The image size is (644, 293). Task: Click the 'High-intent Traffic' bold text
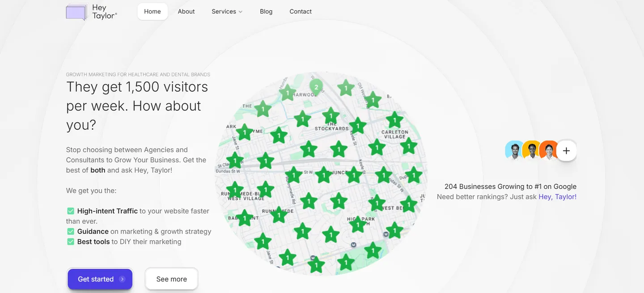point(107,211)
